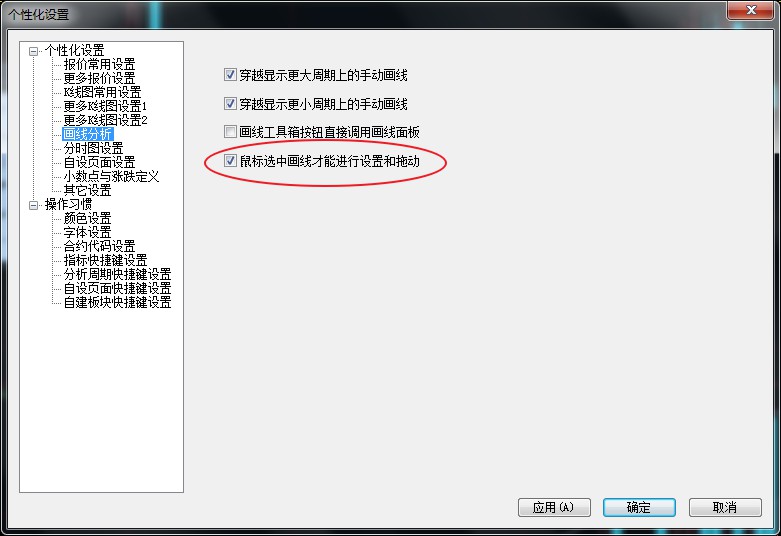The height and width of the screenshot is (536, 781).
Task: Toggle 穿越显示更小周期上的手动画线 checkbox
Action: [230, 104]
